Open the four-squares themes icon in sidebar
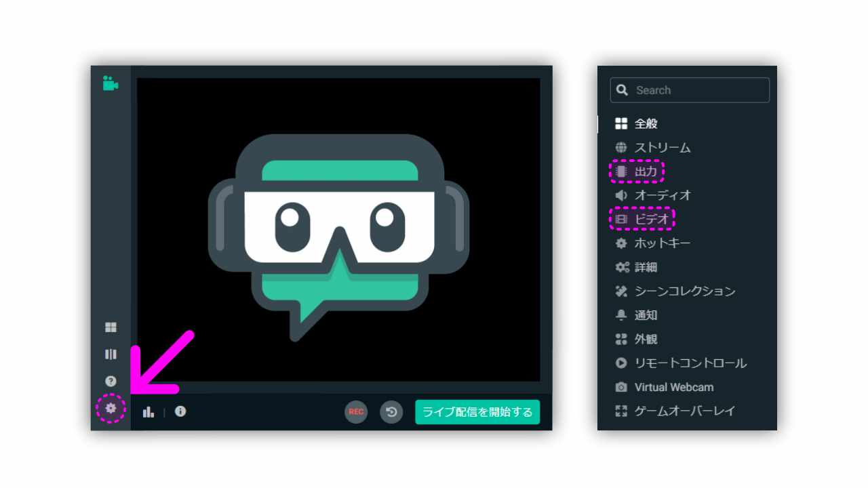This screenshot has height=488, width=868. coord(111,327)
